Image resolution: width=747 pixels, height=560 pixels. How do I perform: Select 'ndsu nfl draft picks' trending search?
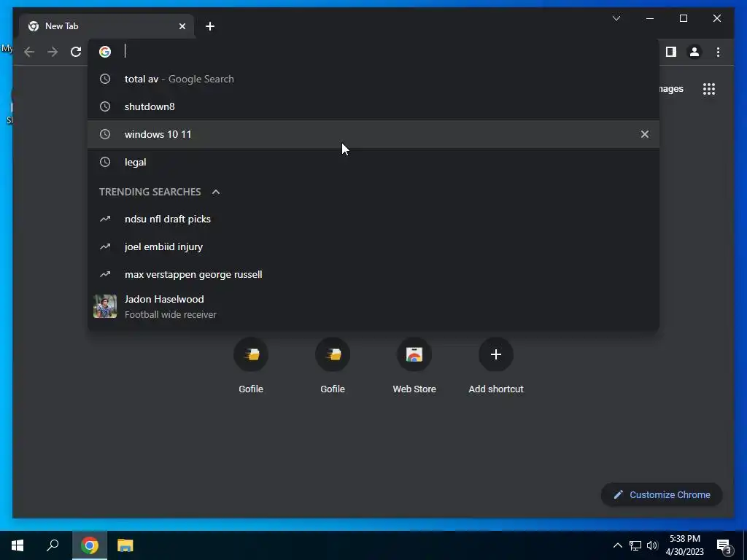tap(373, 219)
